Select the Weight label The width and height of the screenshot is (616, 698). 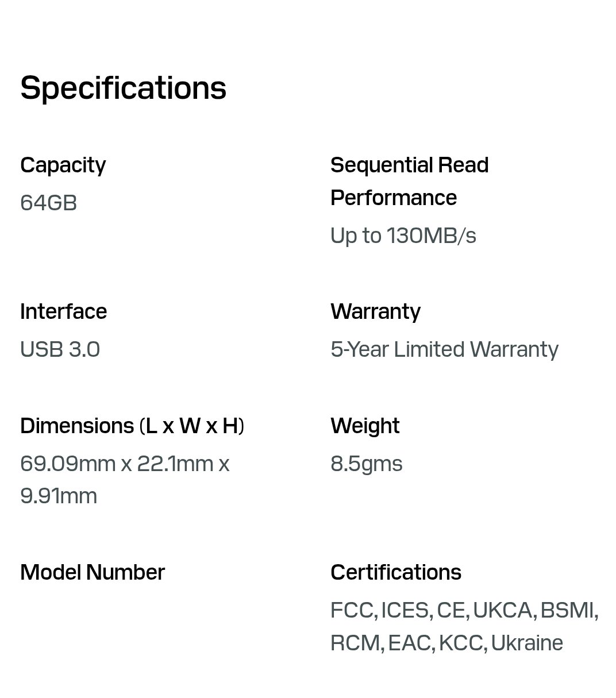point(365,426)
